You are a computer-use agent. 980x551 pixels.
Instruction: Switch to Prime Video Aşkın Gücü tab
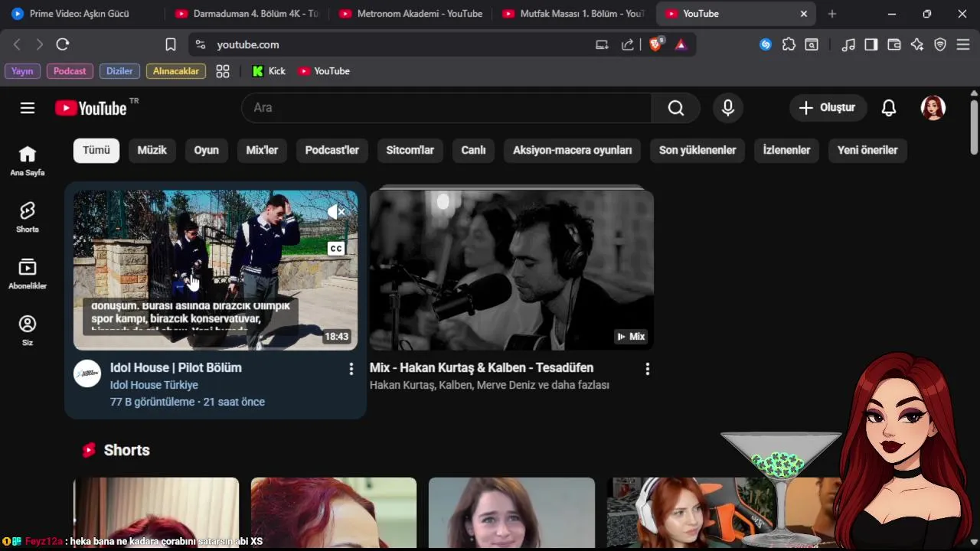(x=80, y=14)
